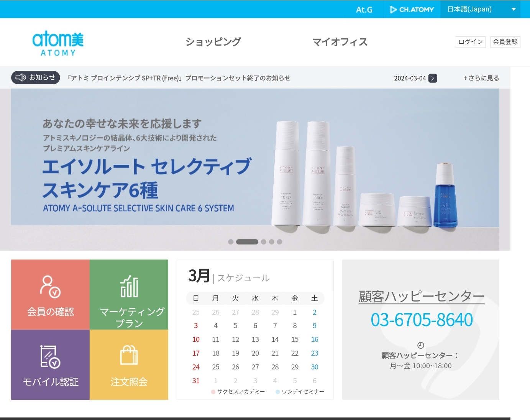Click the ログイン button
This screenshot has height=420, width=530.
click(471, 42)
